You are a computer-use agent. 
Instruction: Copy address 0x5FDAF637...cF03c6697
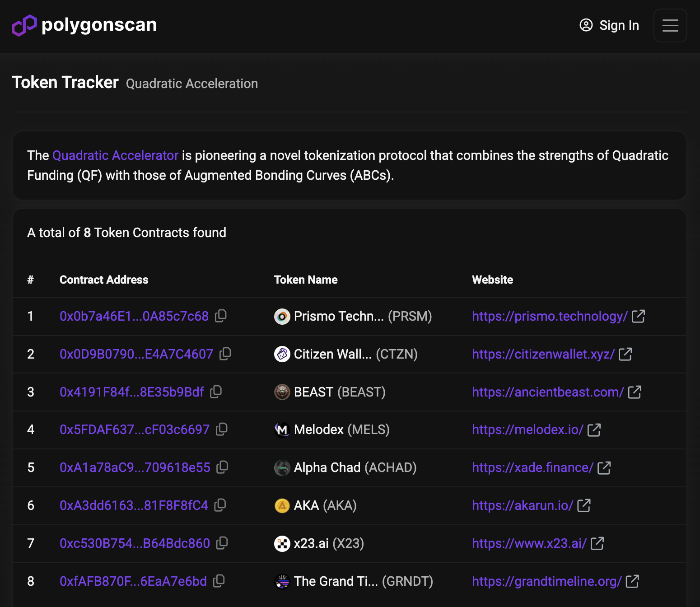[x=222, y=430]
